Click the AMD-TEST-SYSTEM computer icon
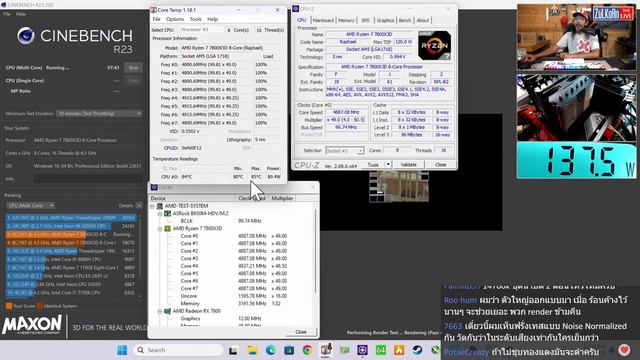 (160, 206)
